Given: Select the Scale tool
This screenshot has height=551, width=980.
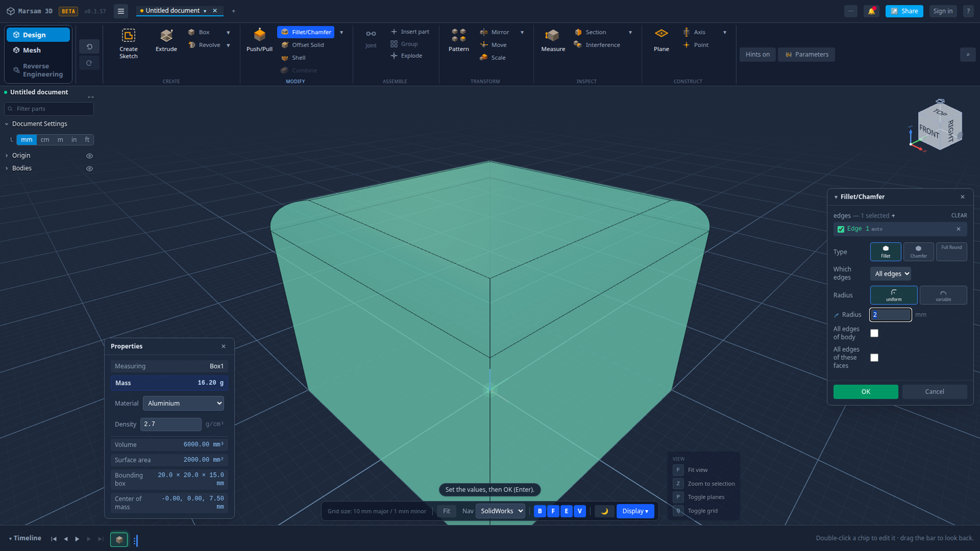Looking at the screenshot, I should point(493,58).
